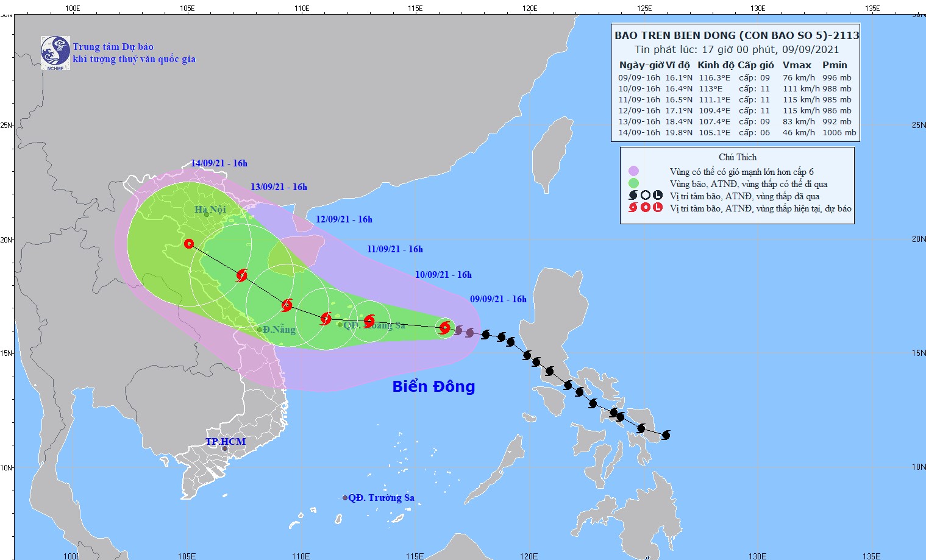The width and height of the screenshot is (926, 560).
Task: Click the black storm symbol in the legend
Action: [x=633, y=196]
